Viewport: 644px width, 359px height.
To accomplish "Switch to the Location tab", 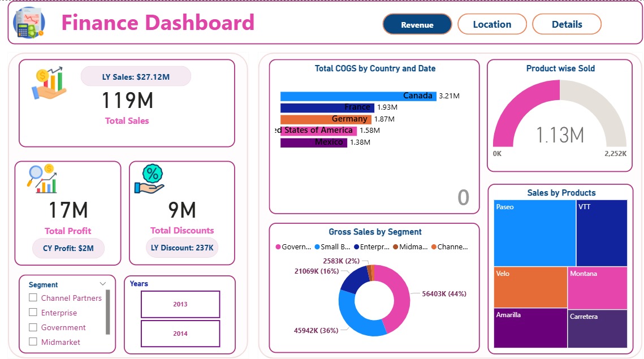I will tap(491, 24).
